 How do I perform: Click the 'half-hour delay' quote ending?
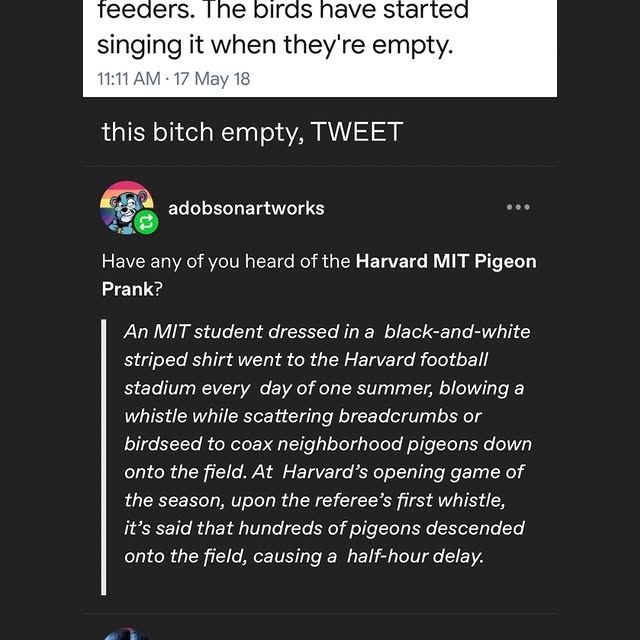click(x=414, y=556)
